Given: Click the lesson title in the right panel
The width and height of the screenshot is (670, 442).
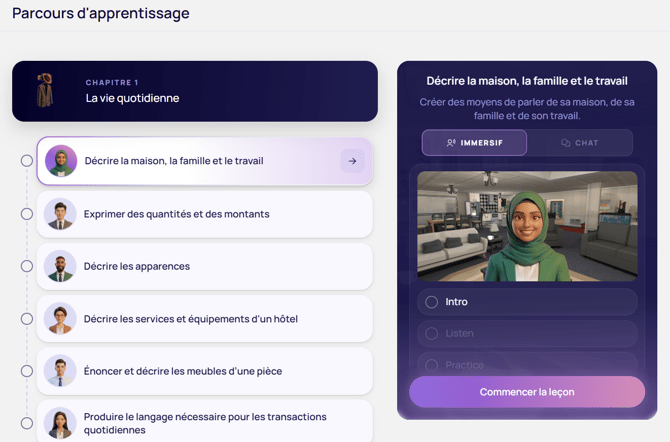Looking at the screenshot, I should [527, 81].
